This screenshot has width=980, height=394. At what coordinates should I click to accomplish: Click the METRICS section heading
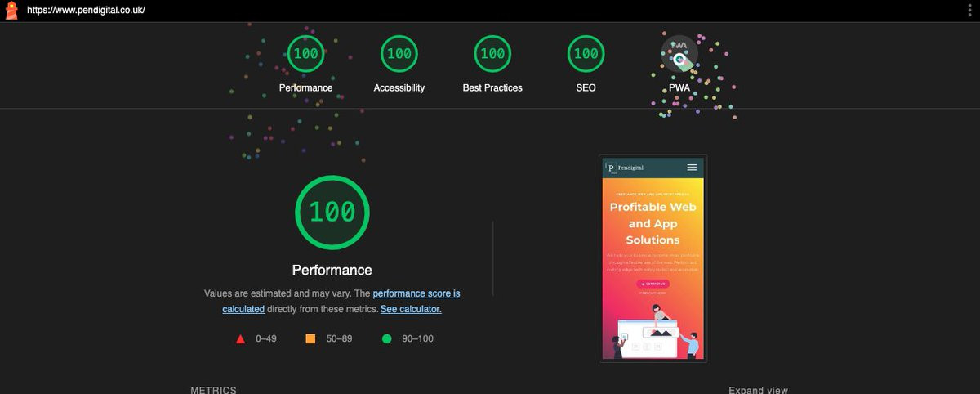[x=214, y=390]
